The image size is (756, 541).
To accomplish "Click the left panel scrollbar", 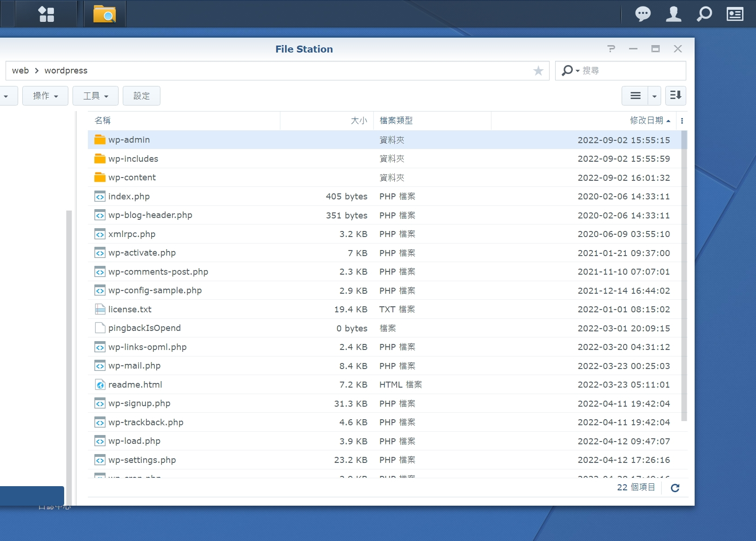I will [x=69, y=358].
